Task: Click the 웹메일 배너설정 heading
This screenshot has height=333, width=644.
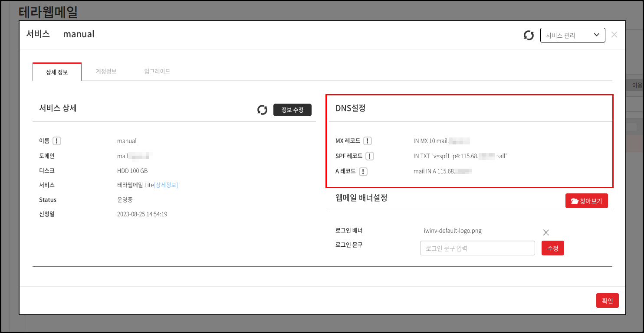Action: tap(361, 198)
